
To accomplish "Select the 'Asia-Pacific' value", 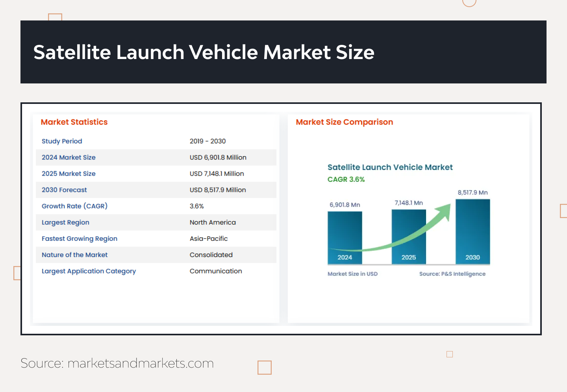I will click(x=209, y=239).
